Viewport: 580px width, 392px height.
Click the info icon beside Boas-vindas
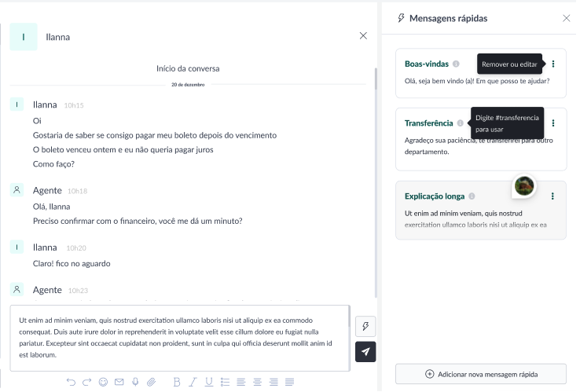456,64
